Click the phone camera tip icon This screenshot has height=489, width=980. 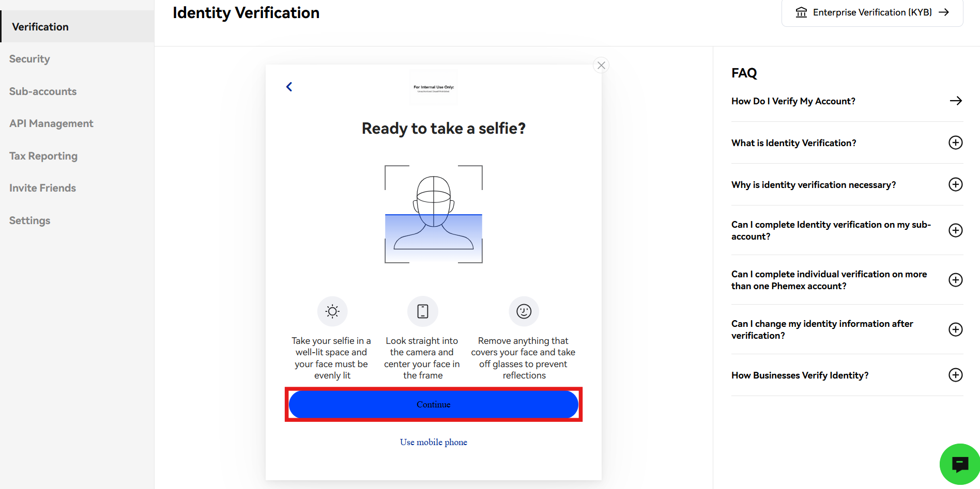tap(423, 311)
